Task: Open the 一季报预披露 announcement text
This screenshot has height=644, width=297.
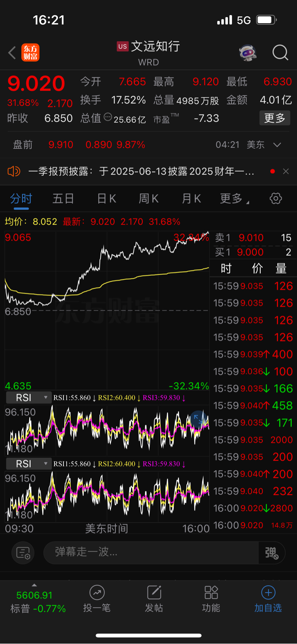Action: (x=141, y=171)
